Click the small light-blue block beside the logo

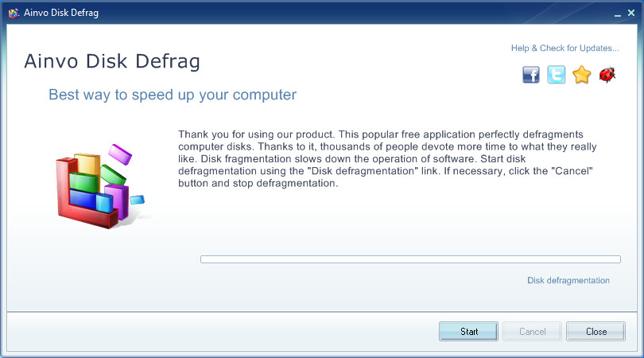[138, 200]
